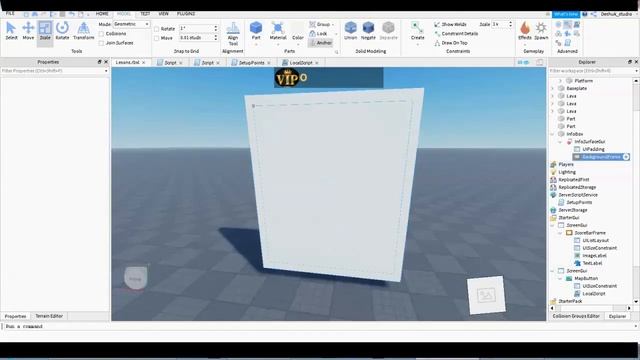Click the undock icon on Explorer panel
Viewport: 640px width, 360px height.
629,62
